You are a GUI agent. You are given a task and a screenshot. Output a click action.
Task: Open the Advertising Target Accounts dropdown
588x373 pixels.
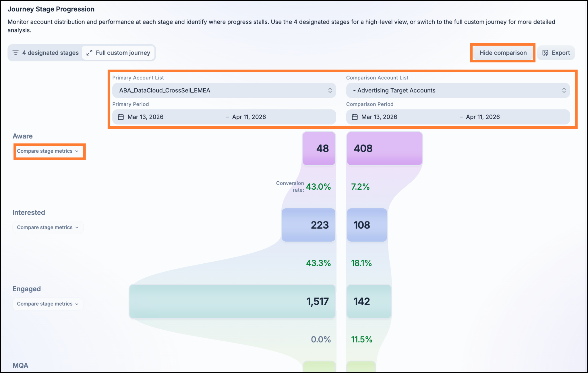click(x=458, y=90)
